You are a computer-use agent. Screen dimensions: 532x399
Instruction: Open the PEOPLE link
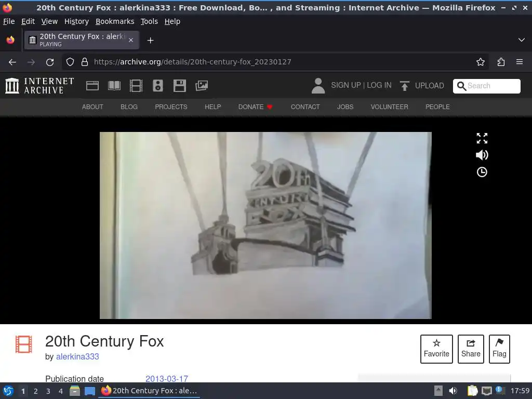(x=437, y=107)
